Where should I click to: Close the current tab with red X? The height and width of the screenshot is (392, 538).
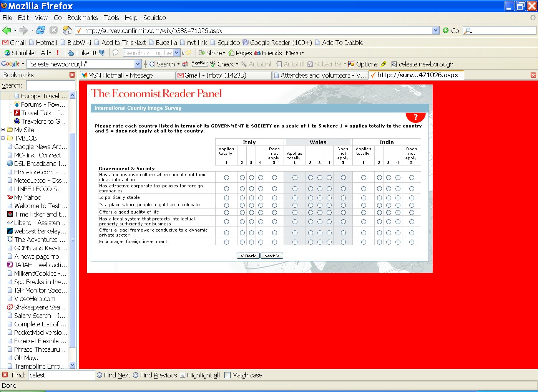[x=533, y=75]
